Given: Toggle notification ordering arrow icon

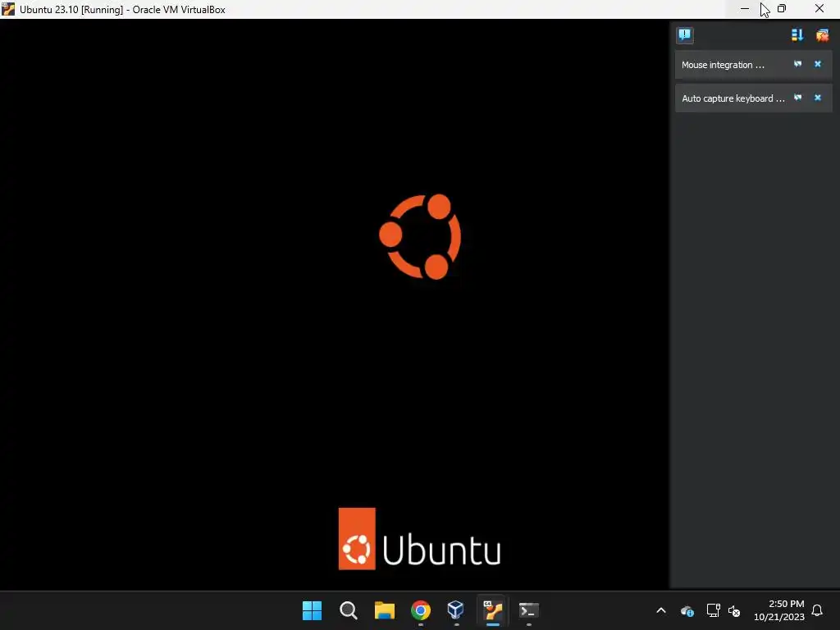Looking at the screenshot, I should pos(797,35).
